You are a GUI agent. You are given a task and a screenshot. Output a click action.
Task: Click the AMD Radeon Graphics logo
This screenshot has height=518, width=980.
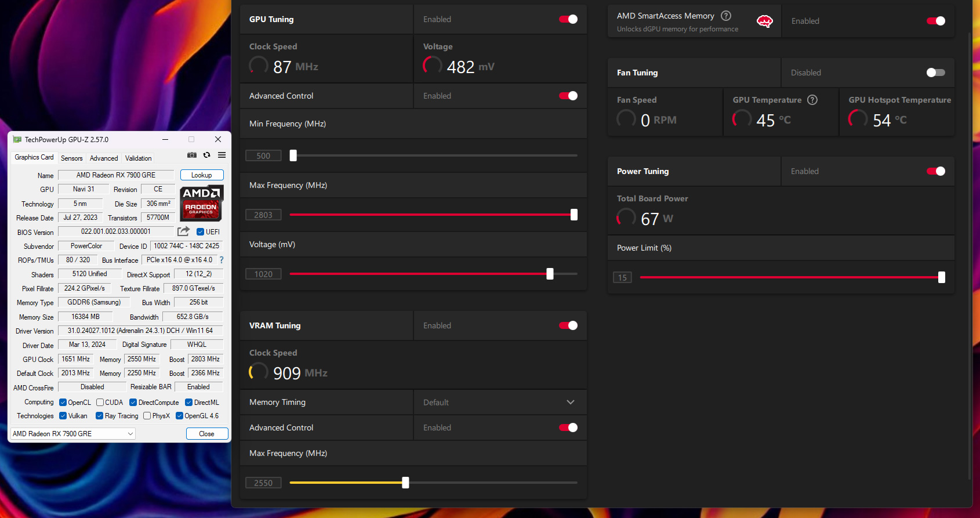click(x=201, y=203)
